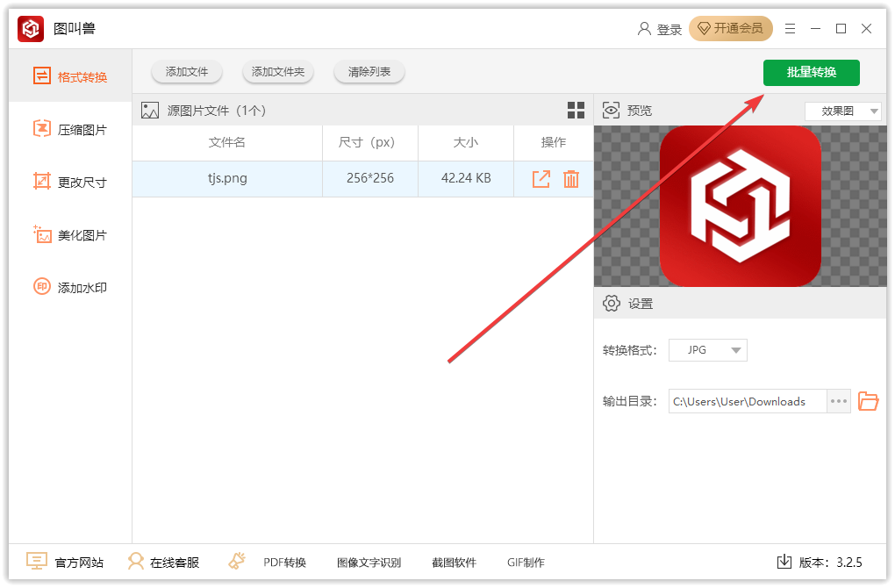This screenshot has width=895, height=588.
Task: Start conversion with the 批量转换 button
Action: 811,73
